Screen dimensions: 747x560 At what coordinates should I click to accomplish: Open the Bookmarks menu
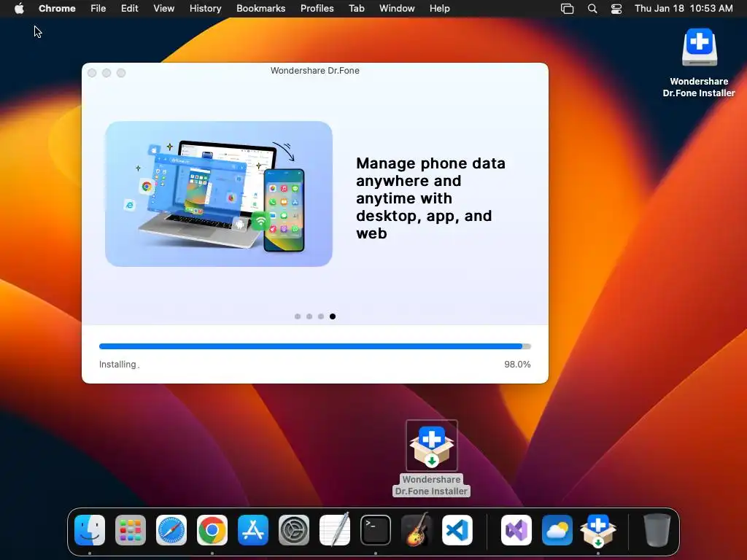click(x=260, y=9)
